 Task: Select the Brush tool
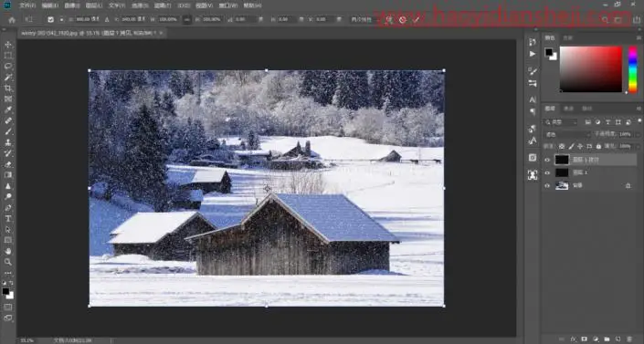click(8, 131)
